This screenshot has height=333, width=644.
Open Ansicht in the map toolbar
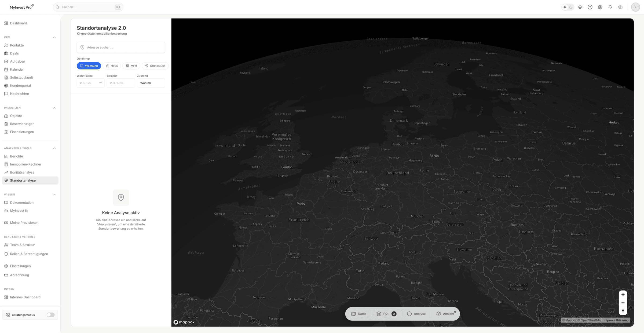click(445, 314)
